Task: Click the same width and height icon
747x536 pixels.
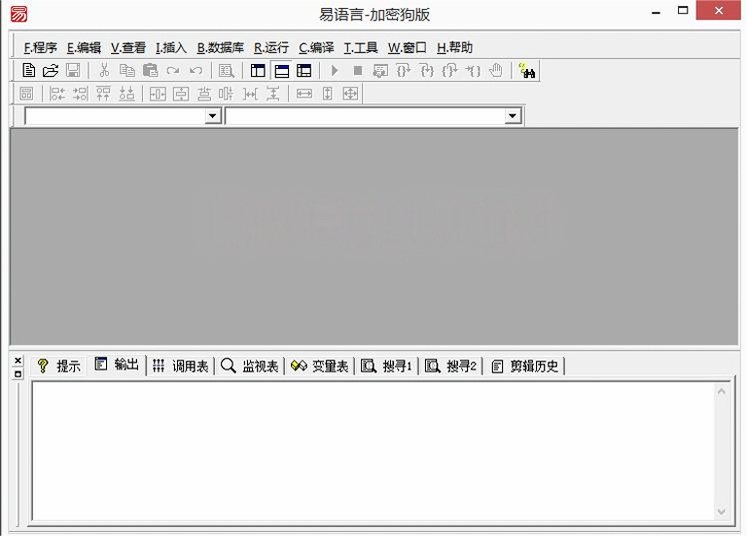Action: pyautogui.click(x=350, y=94)
